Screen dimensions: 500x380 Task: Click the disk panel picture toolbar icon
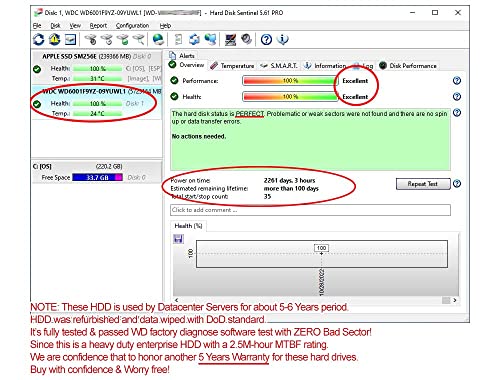(70, 40)
